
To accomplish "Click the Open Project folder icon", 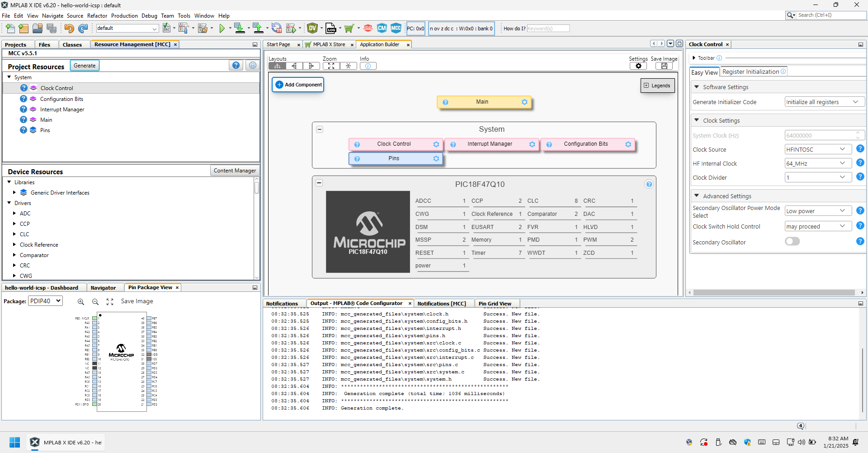I will click(38, 29).
